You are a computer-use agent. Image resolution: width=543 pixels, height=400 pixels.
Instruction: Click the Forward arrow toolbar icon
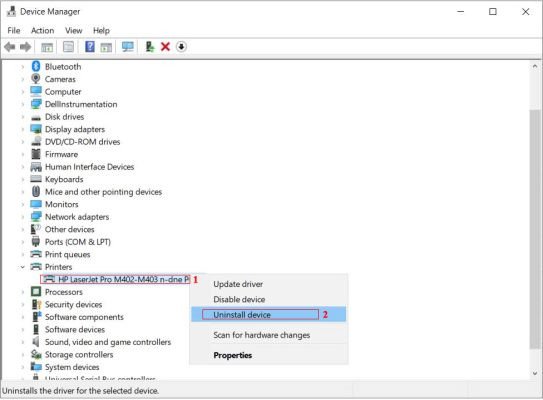(25, 47)
